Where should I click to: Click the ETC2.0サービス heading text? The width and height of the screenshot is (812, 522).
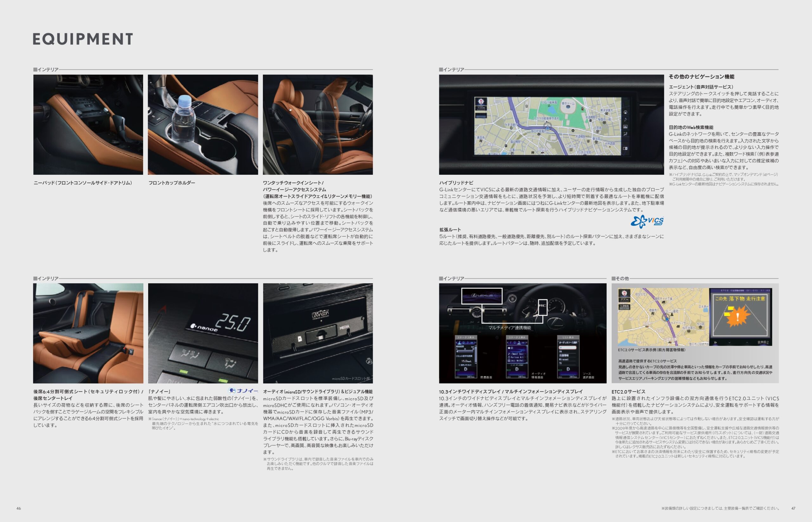pyautogui.click(x=628, y=391)
